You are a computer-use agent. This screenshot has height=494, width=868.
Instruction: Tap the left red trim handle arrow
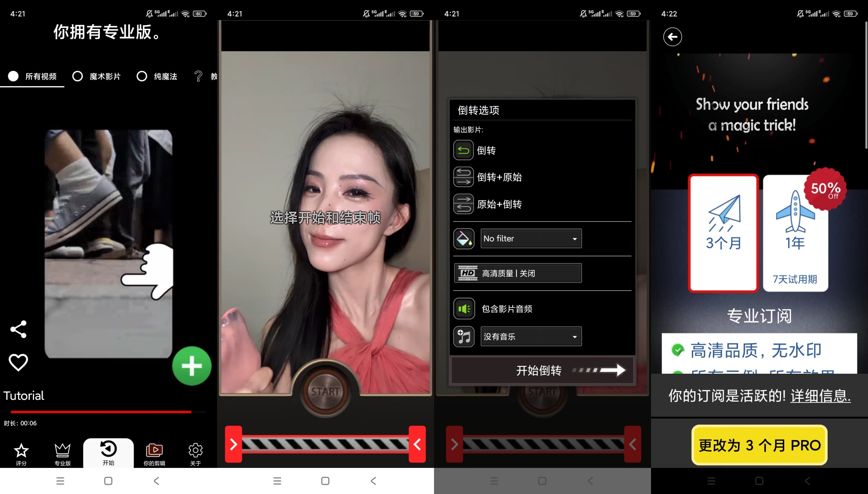233,444
